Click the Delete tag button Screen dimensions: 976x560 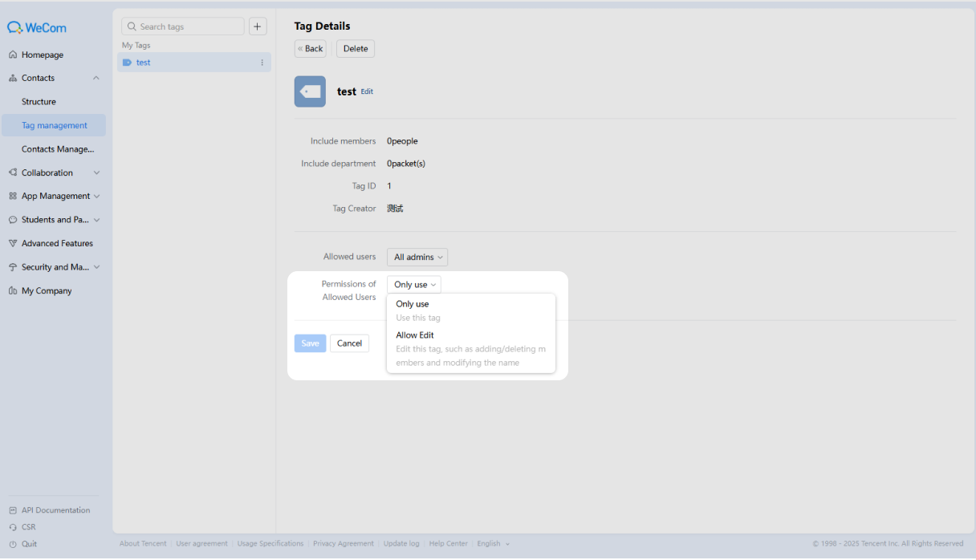(356, 49)
